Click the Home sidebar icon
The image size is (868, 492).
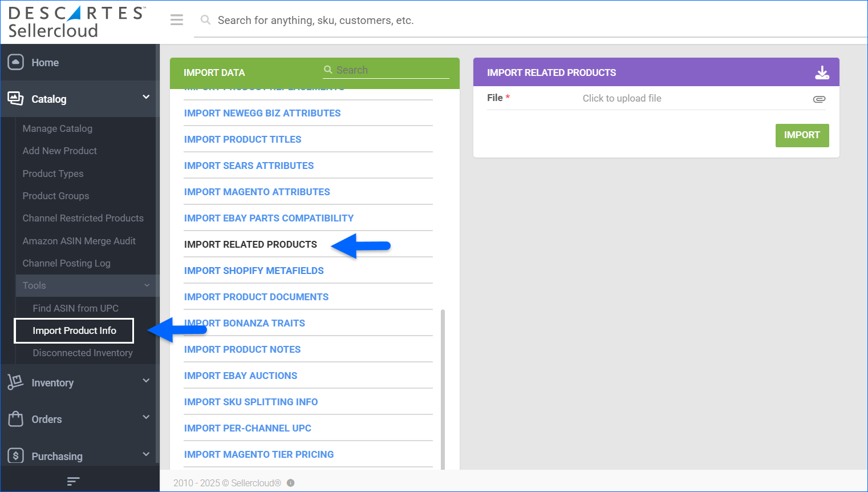coord(15,62)
